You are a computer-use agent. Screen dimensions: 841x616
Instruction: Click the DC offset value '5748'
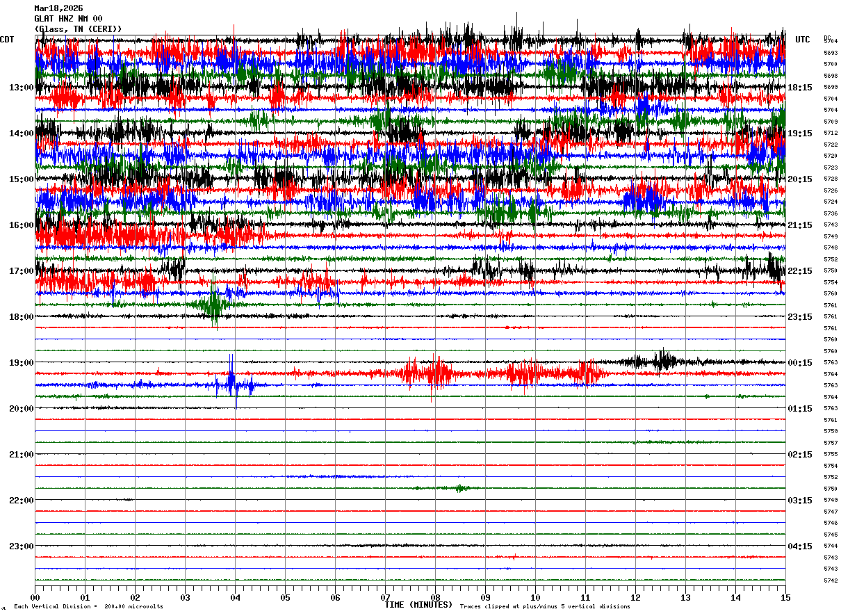pyautogui.click(x=831, y=248)
